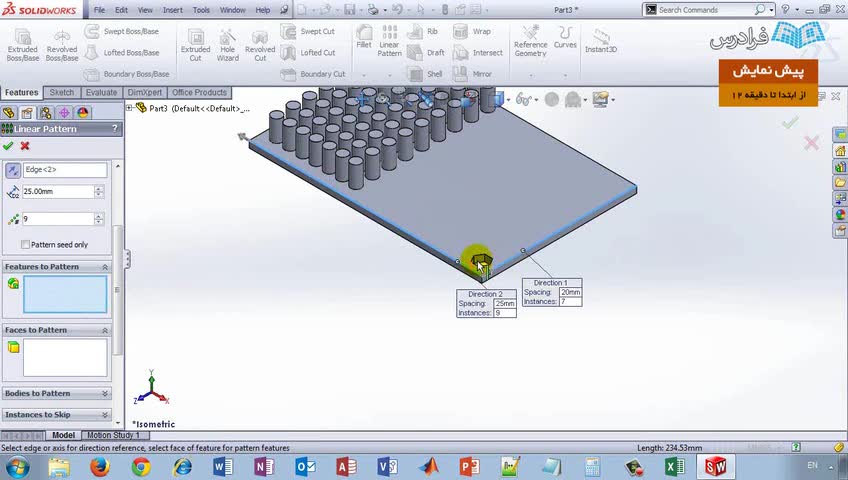Open Excel from the taskbar
The width and height of the screenshot is (848, 480).
(674, 466)
